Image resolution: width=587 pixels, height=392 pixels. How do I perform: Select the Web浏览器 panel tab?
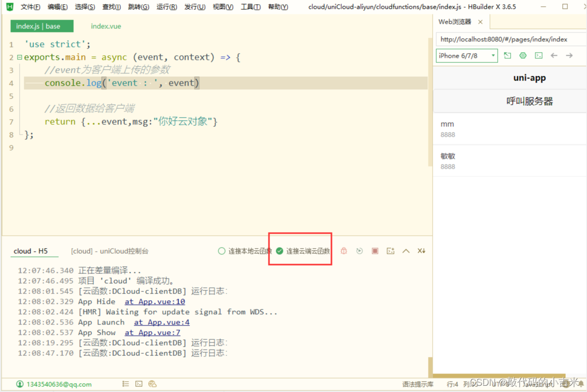point(454,22)
